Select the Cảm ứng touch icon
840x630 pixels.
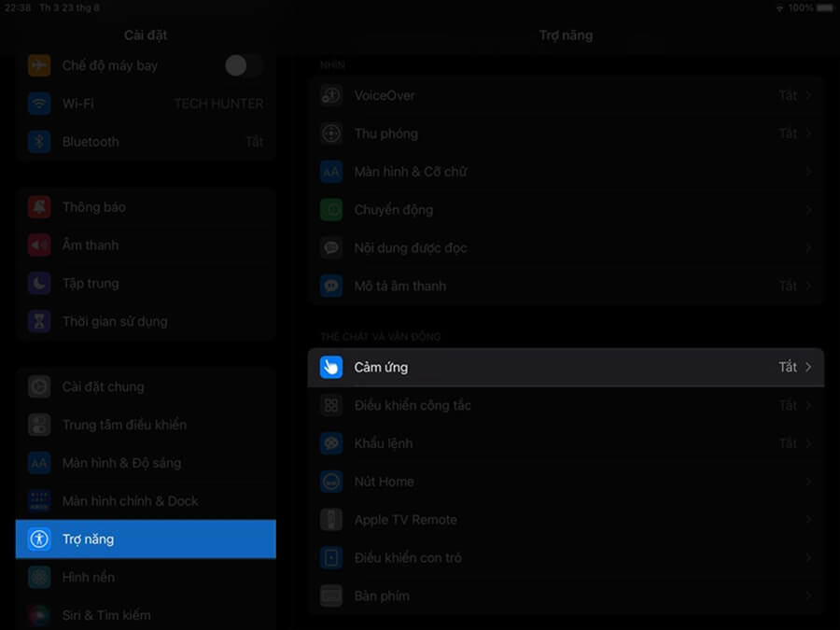(x=331, y=367)
